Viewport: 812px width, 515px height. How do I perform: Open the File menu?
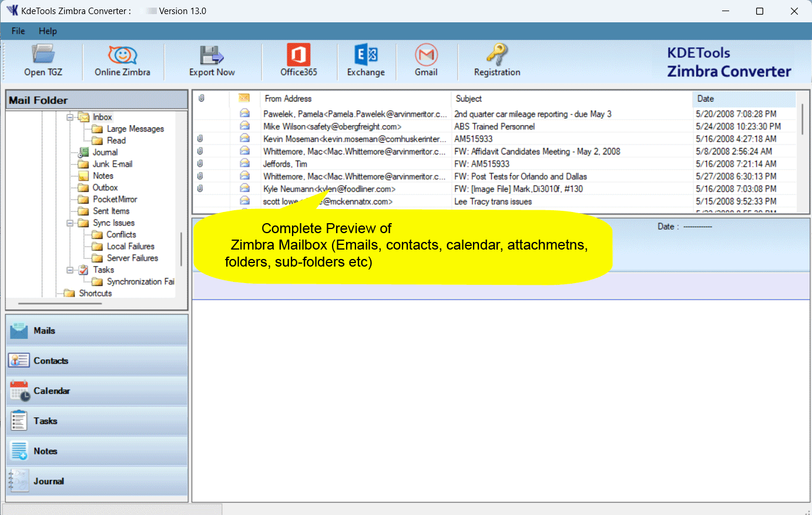coord(18,31)
